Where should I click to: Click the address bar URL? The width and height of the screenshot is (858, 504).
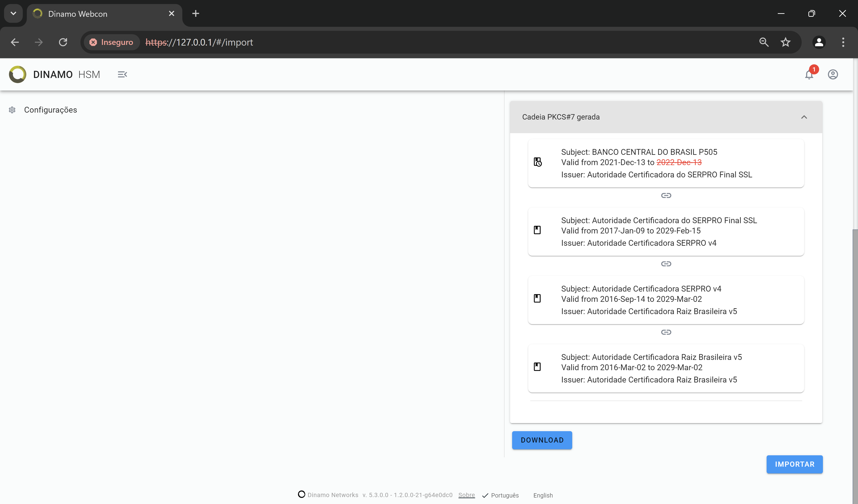[199, 42]
